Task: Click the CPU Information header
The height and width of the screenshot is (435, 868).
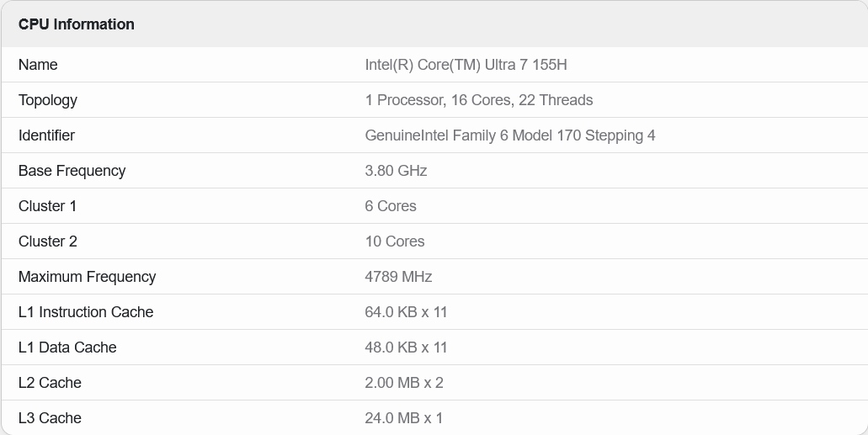Action: (x=77, y=24)
